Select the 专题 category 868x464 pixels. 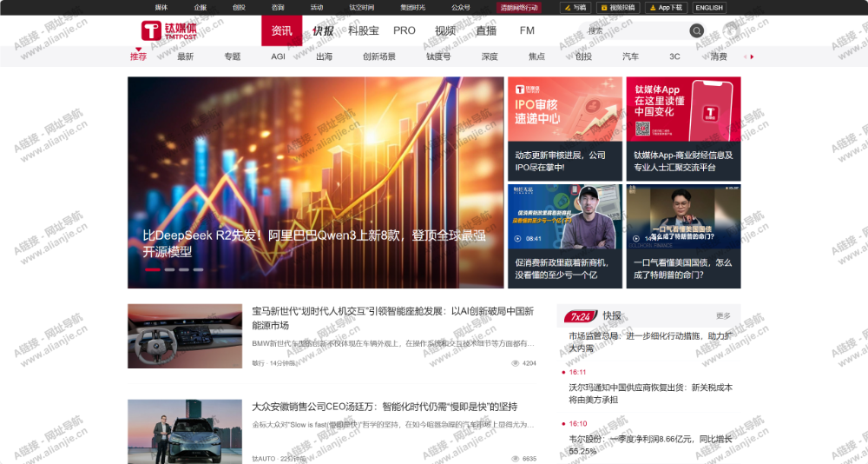tap(233, 56)
